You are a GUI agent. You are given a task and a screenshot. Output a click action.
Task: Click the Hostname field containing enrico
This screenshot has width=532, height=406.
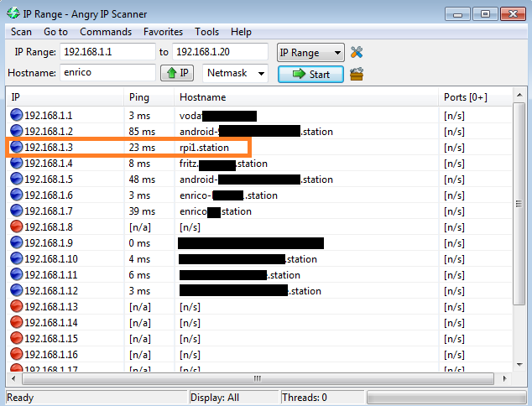pyautogui.click(x=107, y=73)
